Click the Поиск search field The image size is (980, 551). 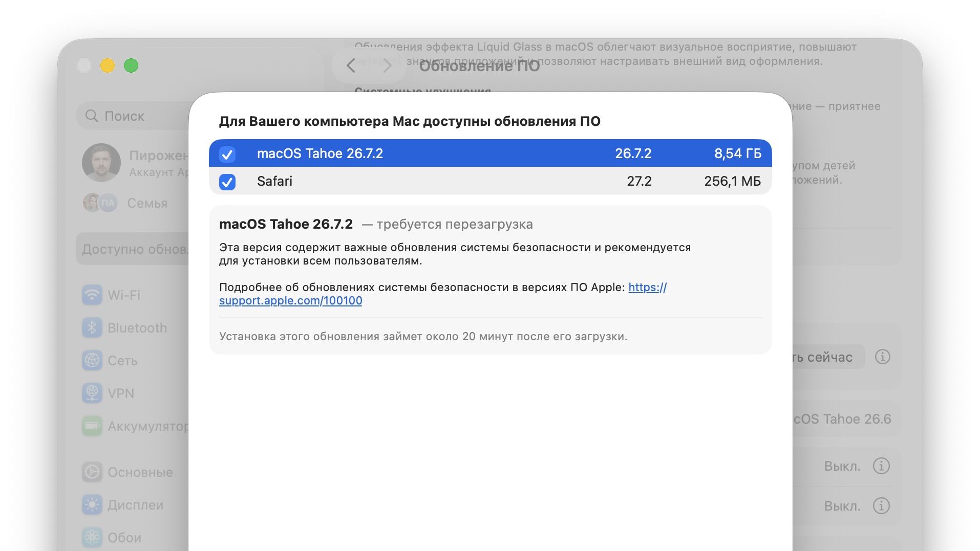click(x=133, y=116)
